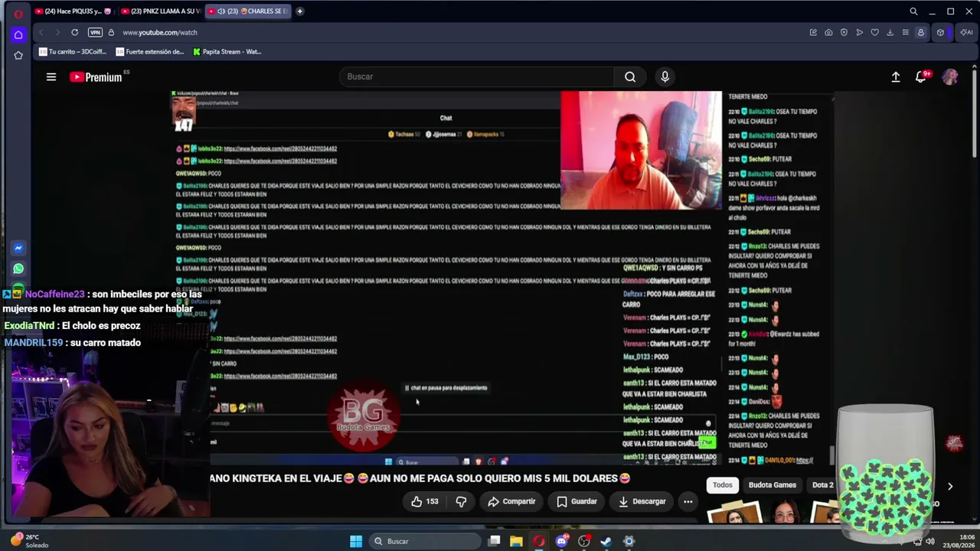980x551 pixels.
Task: Switch to the 'PNKZ LLAMA A SU' tab
Action: pos(162,11)
